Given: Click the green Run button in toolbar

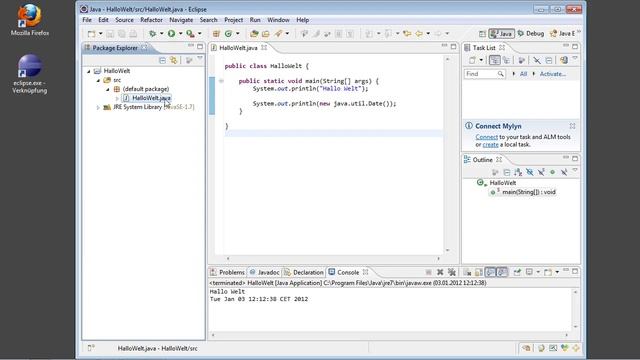Looking at the screenshot, I should tap(171, 34).
